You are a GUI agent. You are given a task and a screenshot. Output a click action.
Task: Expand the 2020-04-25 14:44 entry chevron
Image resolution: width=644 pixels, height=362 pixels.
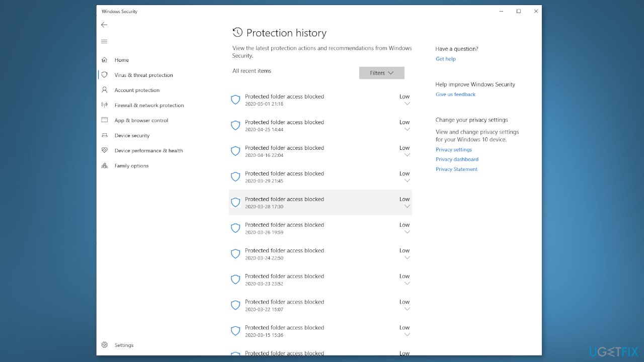click(x=407, y=129)
